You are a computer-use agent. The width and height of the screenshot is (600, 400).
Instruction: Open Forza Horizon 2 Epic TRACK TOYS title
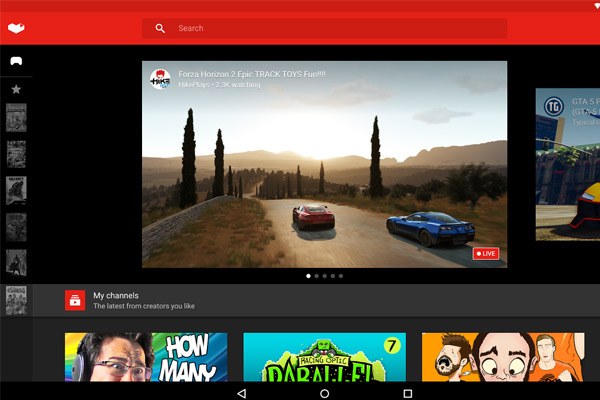(252, 74)
